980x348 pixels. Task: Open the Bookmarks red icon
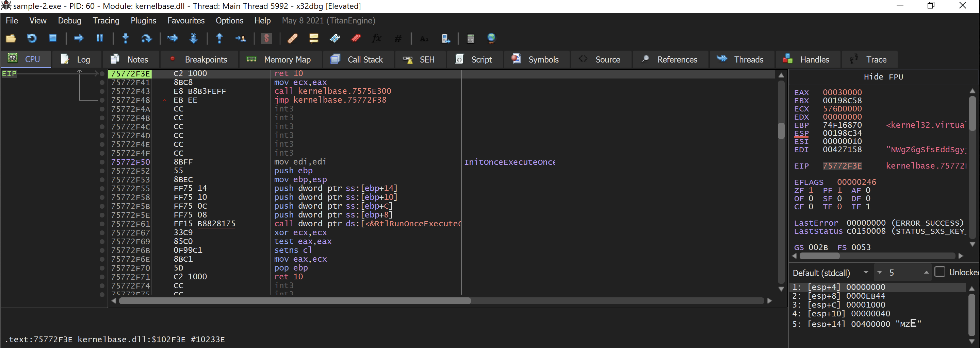(x=356, y=38)
